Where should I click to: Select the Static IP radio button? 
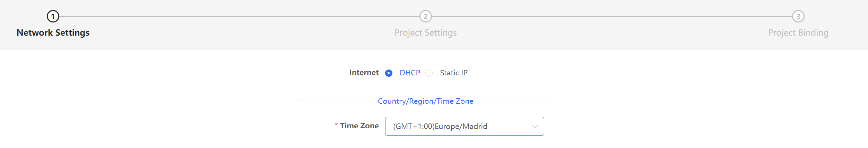coord(429,73)
